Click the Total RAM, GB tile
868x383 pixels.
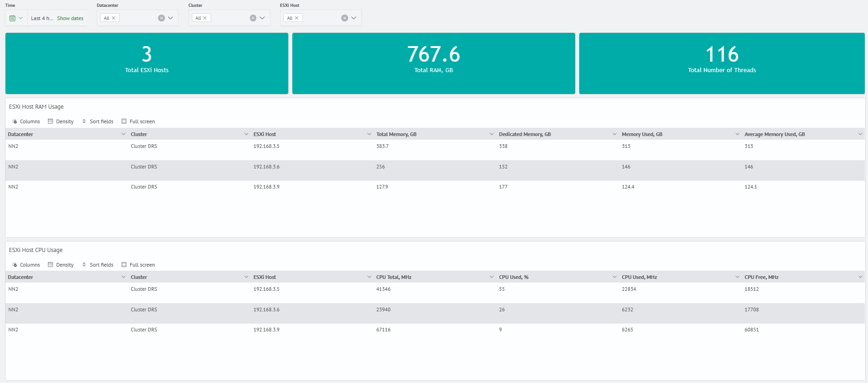434,63
